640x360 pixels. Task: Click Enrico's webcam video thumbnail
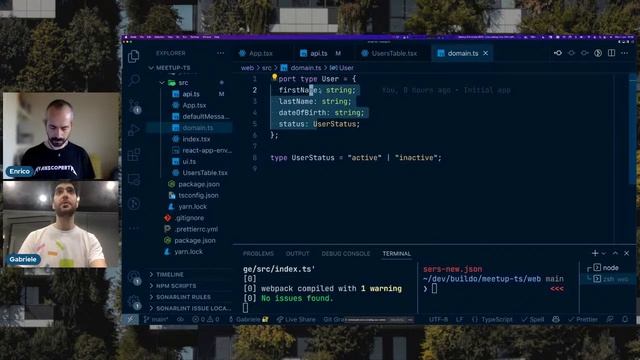(61, 136)
